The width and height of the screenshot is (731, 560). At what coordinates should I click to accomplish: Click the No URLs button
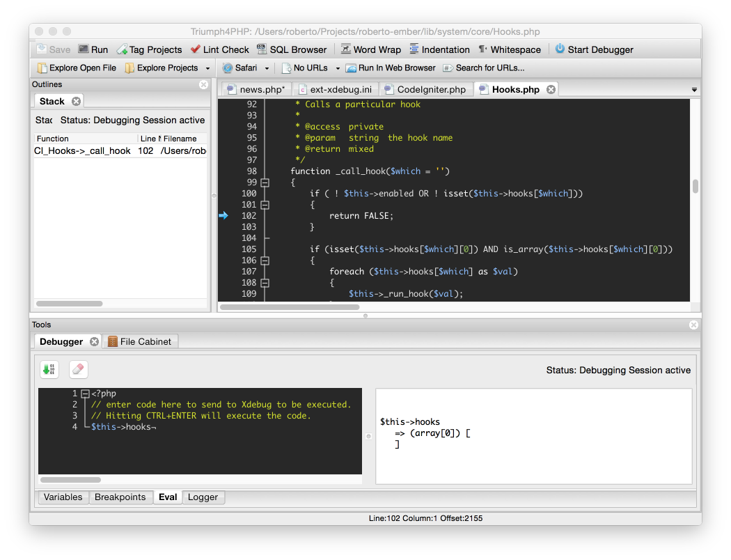(305, 68)
